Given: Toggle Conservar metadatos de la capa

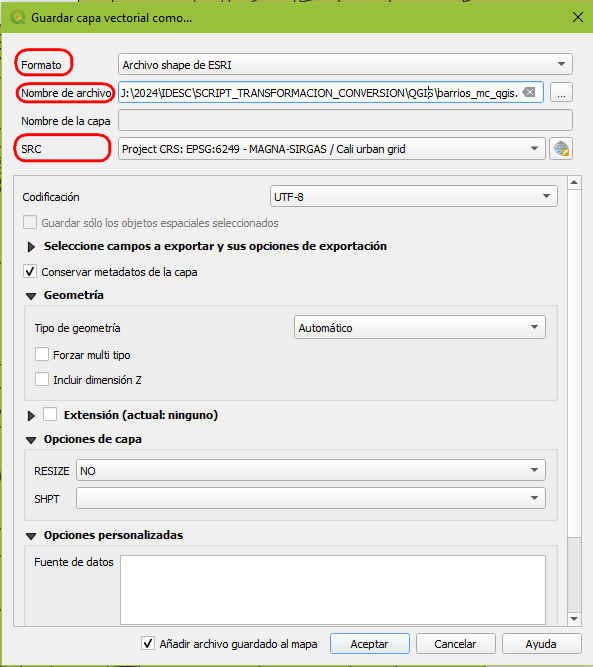Looking at the screenshot, I should point(30,271).
